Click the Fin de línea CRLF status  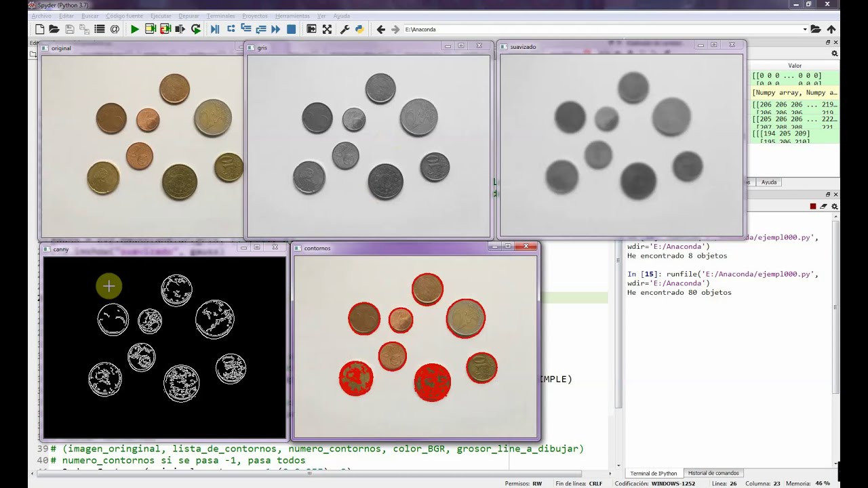[x=578, y=483]
